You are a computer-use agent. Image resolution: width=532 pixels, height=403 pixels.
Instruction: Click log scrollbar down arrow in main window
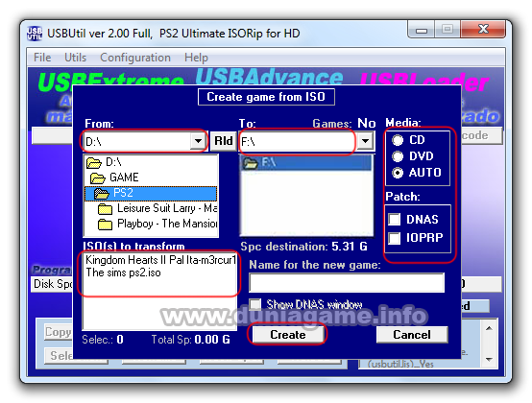tap(489, 359)
